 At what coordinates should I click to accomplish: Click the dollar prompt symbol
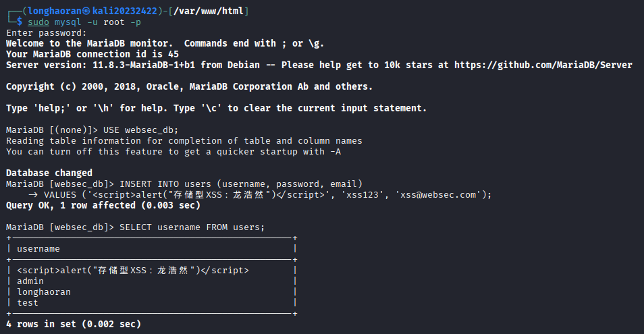[20, 22]
